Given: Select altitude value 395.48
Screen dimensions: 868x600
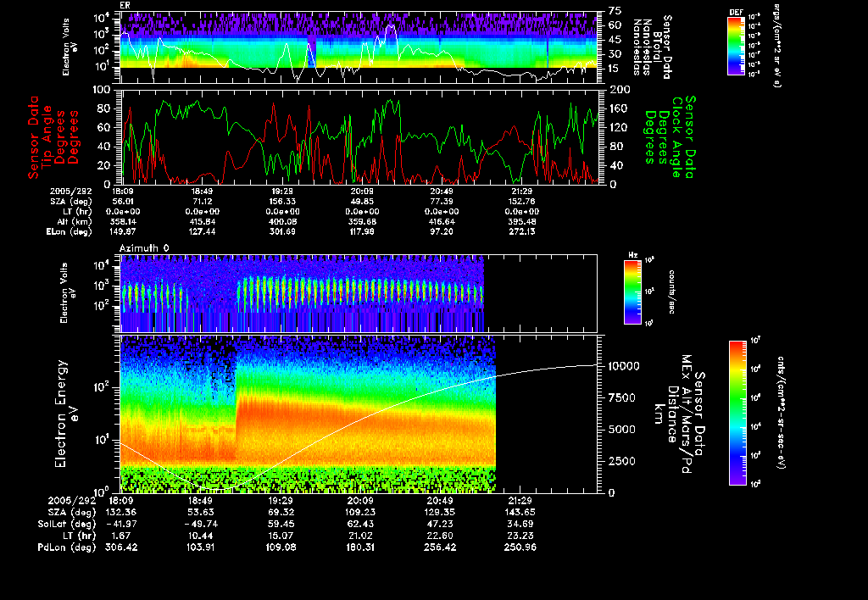Looking at the screenshot, I should 521,222.
